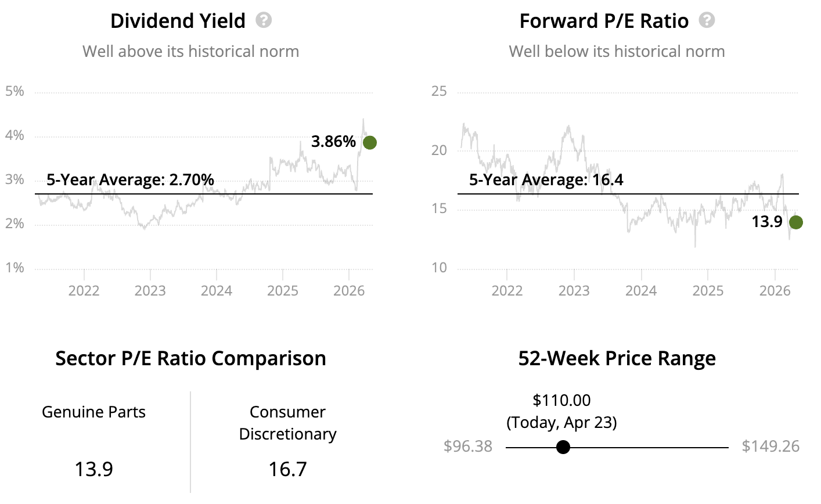Click the green 3.86% dividend yield marker
The width and height of the screenshot is (821, 504).
tap(369, 142)
